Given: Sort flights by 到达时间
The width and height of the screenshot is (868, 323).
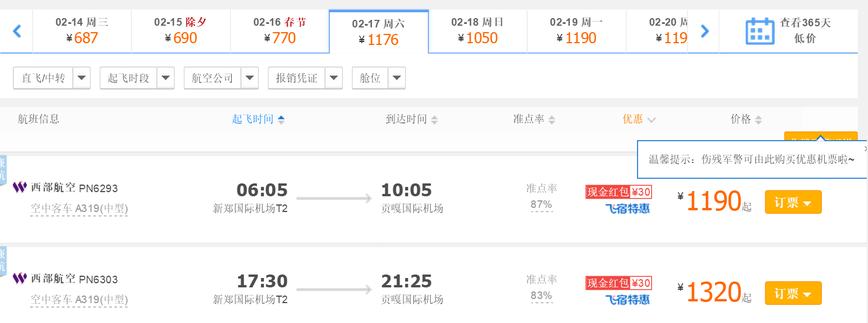Looking at the screenshot, I should (x=412, y=119).
